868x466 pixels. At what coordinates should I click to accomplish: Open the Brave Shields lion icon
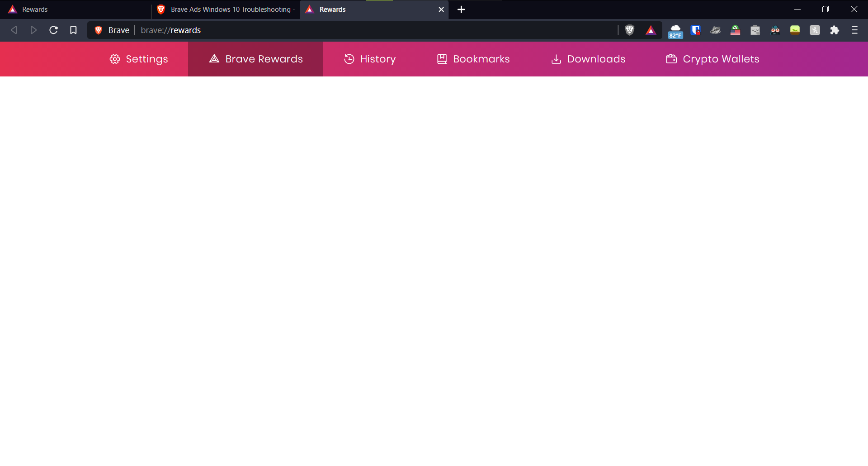(629, 30)
